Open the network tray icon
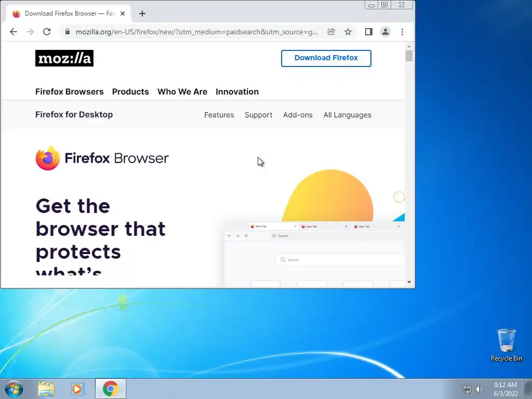The width and height of the screenshot is (532, 399). [x=467, y=389]
